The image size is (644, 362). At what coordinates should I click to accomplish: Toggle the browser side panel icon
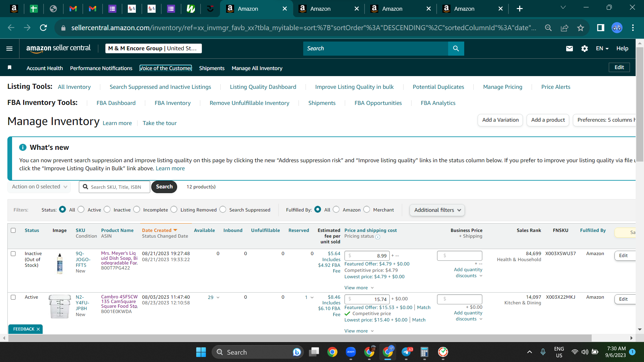coord(600,28)
